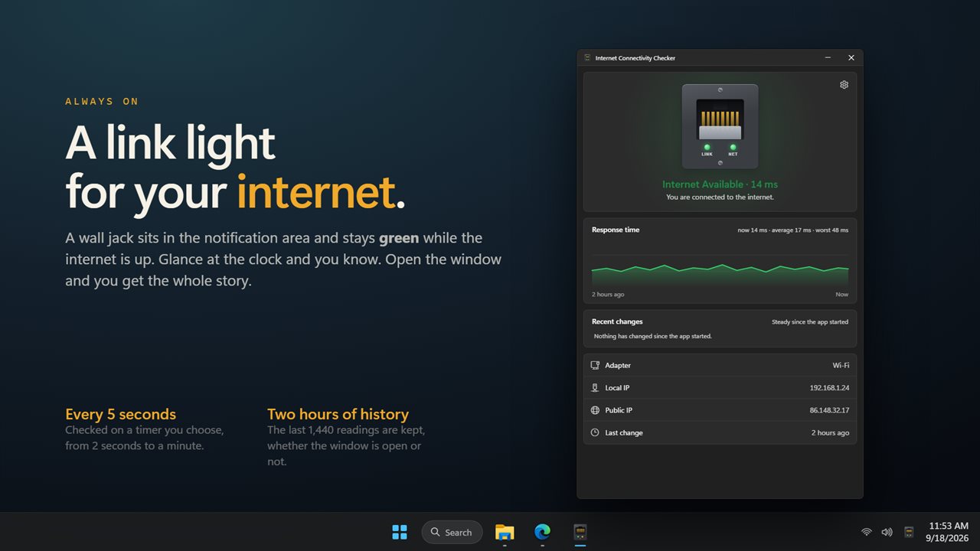Open the volume tray icon

pos(887,532)
